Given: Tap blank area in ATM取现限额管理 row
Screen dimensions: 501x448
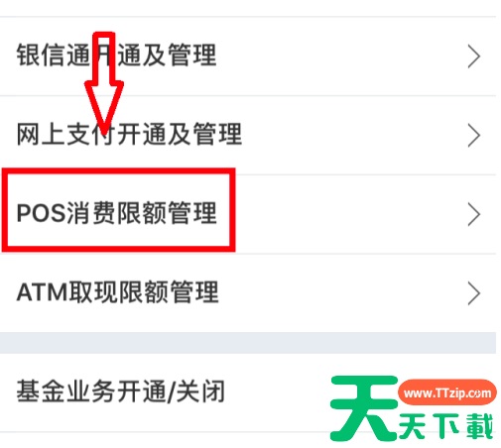Looking at the screenshot, I should point(340,293).
